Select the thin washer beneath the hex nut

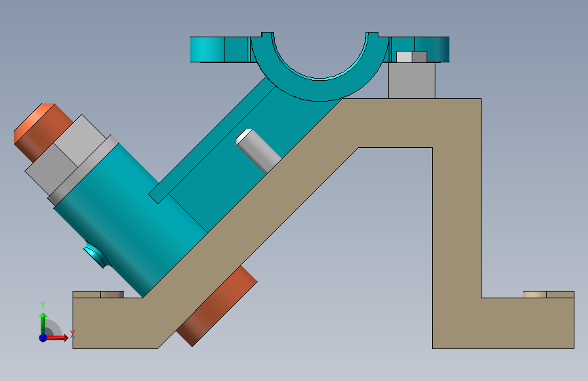point(83,171)
